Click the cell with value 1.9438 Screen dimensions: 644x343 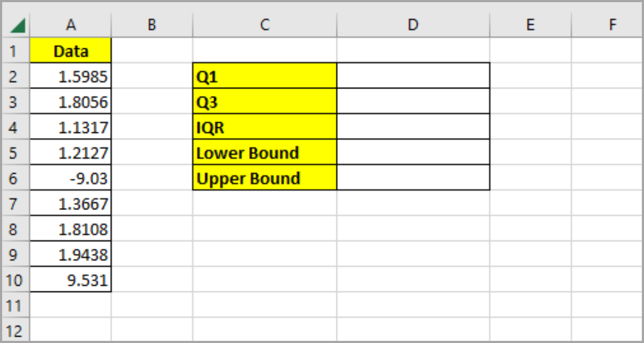pyautogui.click(x=71, y=255)
